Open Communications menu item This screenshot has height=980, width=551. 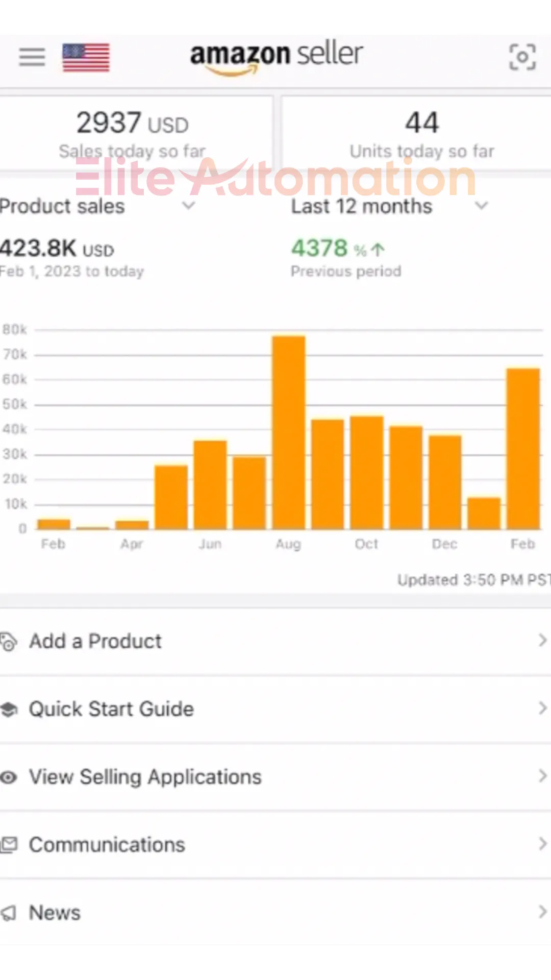click(x=275, y=845)
